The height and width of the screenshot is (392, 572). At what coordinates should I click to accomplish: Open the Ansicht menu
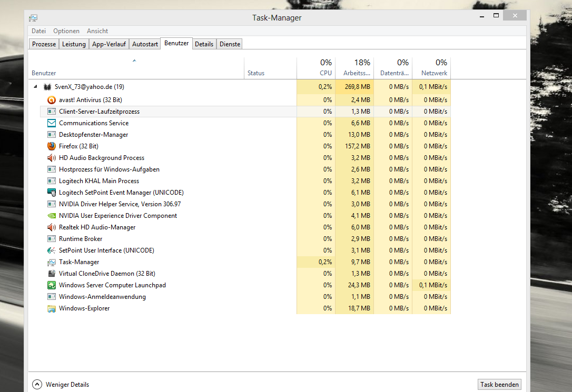click(97, 31)
